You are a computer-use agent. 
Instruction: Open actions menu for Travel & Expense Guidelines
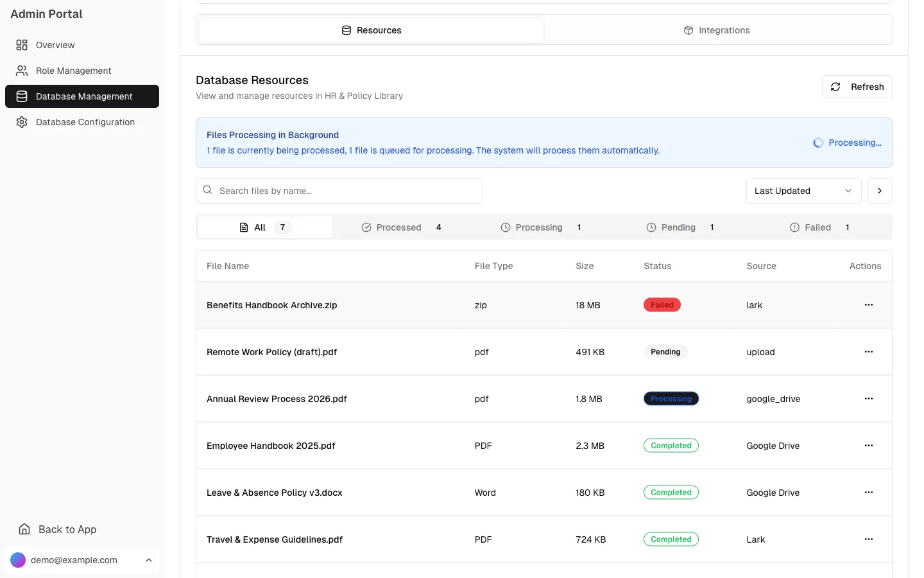click(869, 539)
